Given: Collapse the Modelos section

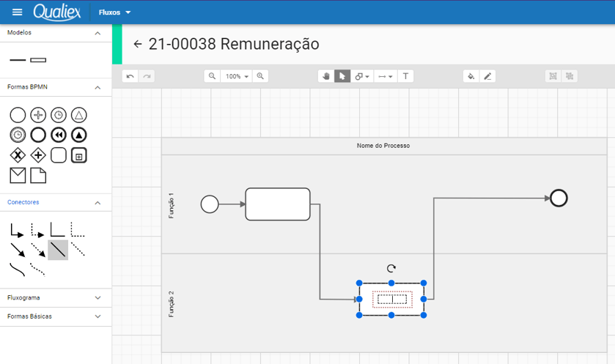Looking at the screenshot, I should tap(97, 33).
